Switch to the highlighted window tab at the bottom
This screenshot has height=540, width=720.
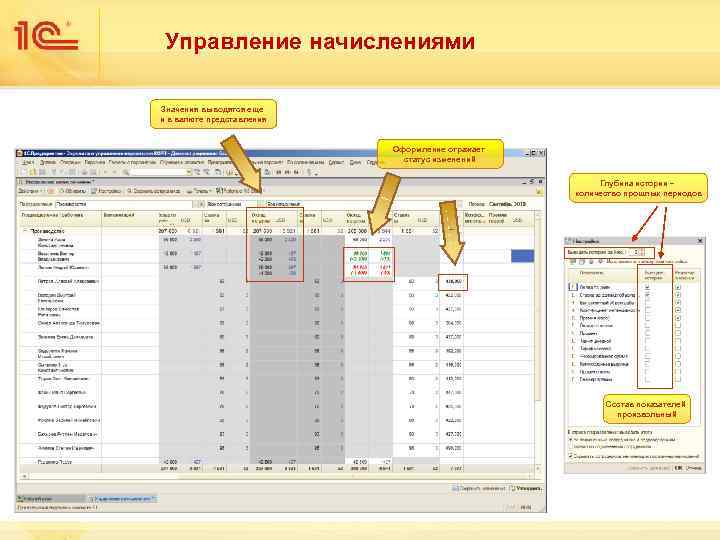[122, 499]
